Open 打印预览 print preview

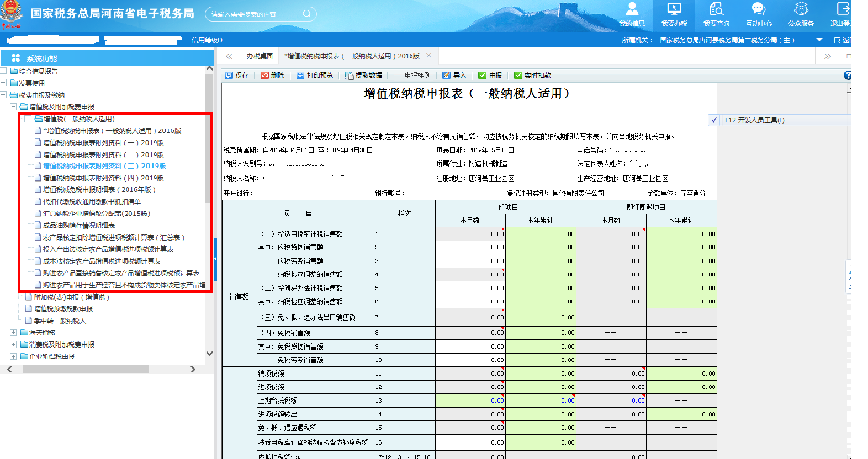point(315,76)
